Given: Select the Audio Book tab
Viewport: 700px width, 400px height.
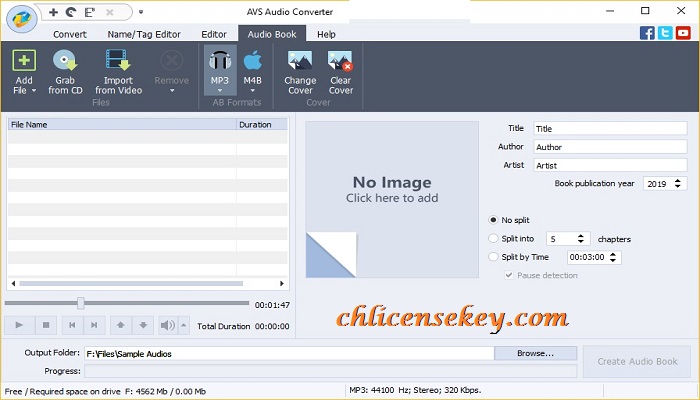Looking at the screenshot, I should [x=272, y=34].
